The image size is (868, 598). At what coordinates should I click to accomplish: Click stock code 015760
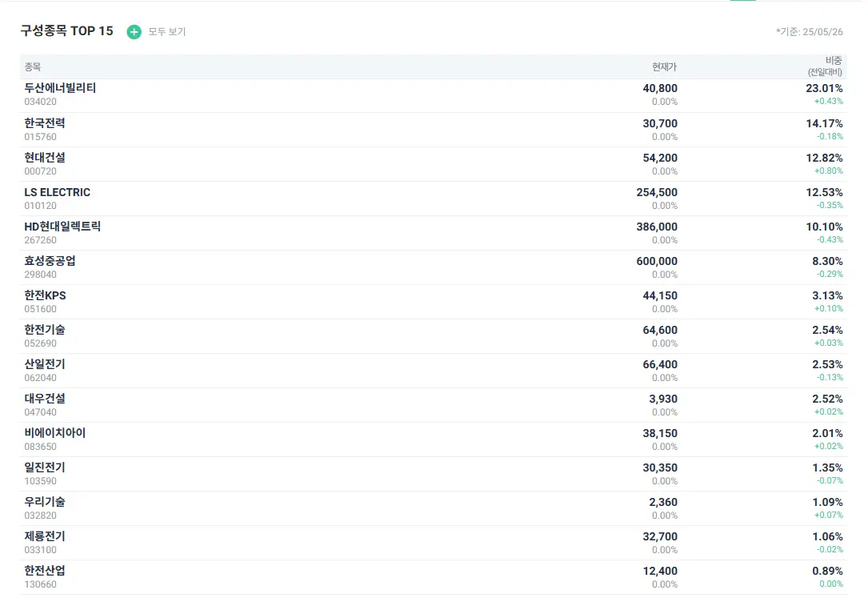pyautogui.click(x=41, y=137)
